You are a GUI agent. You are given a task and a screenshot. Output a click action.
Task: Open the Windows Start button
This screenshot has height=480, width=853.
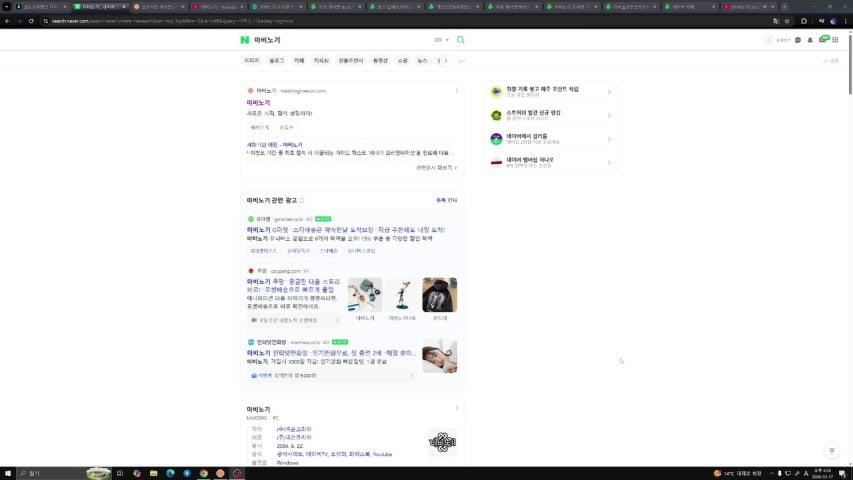click(x=8, y=473)
